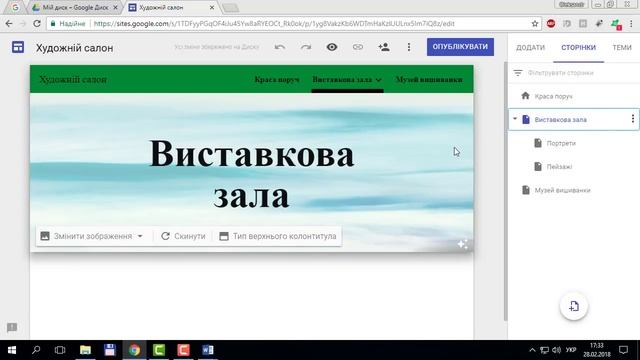Click the volume icon in system tray
This screenshot has width=640, height=360.
[556, 350]
